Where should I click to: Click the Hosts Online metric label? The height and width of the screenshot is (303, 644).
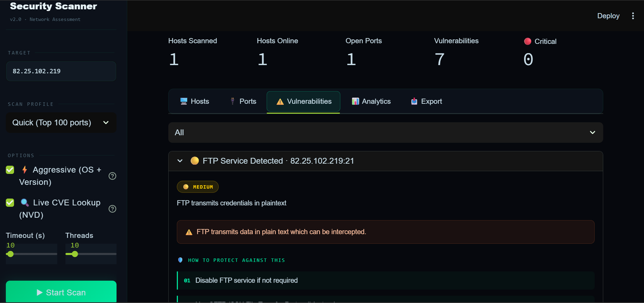[277, 41]
